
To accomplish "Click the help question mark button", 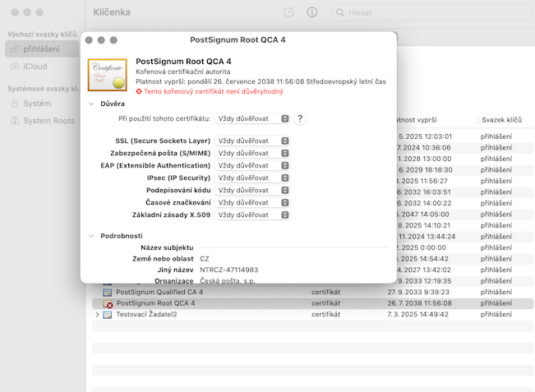I will coord(300,118).
